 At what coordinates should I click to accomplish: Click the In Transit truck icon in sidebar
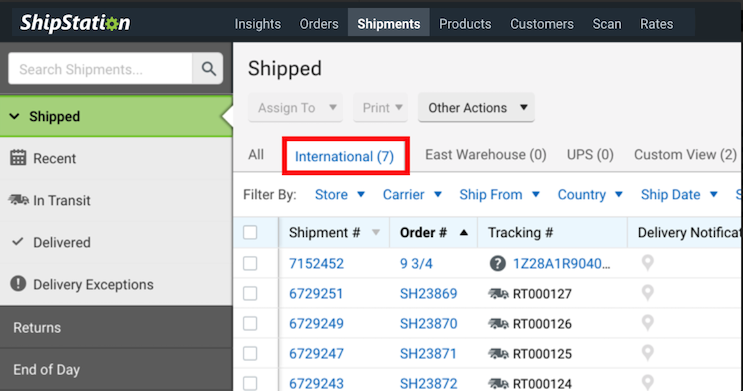coord(18,200)
